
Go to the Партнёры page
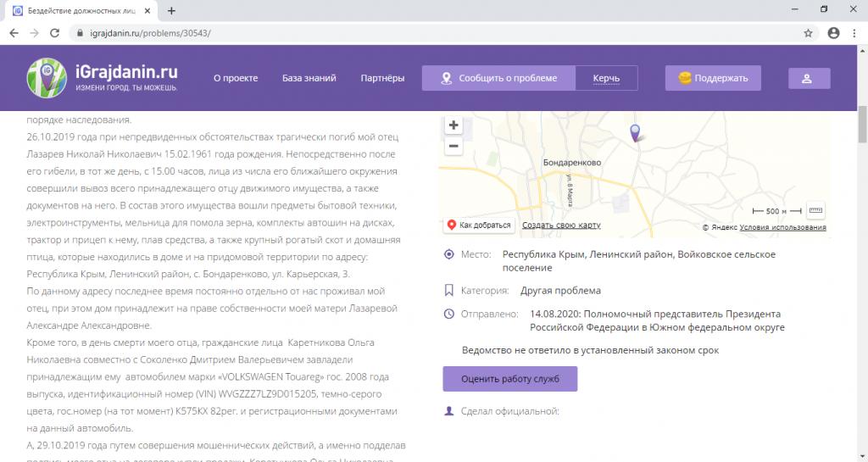(x=382, y=78)
